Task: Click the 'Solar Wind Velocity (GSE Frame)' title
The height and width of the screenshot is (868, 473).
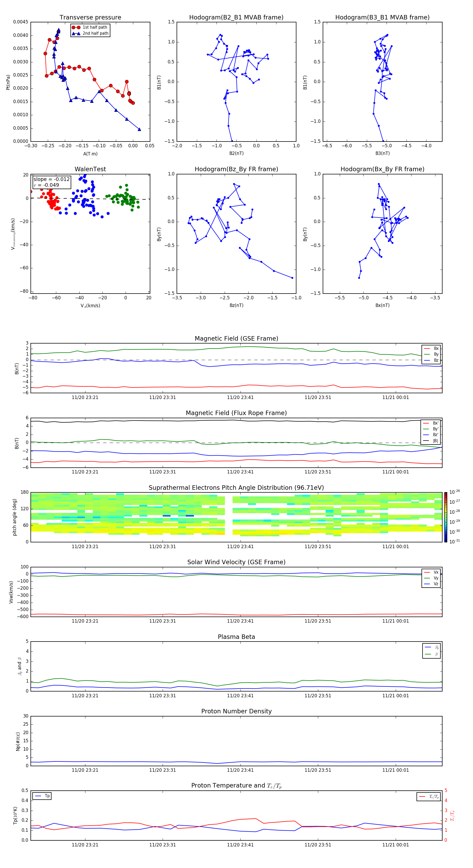Action: point(236,562)
